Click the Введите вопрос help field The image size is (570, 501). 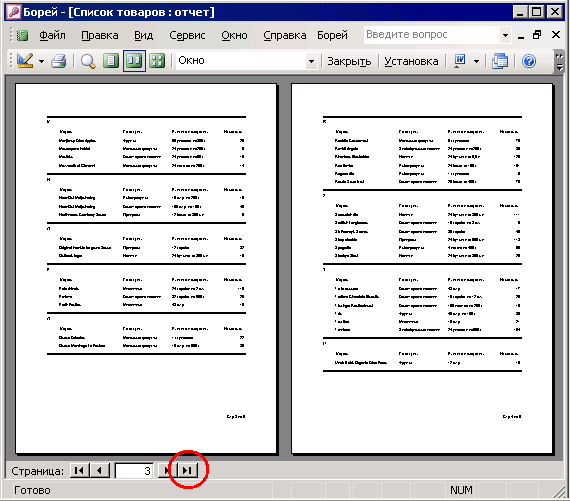432,35
